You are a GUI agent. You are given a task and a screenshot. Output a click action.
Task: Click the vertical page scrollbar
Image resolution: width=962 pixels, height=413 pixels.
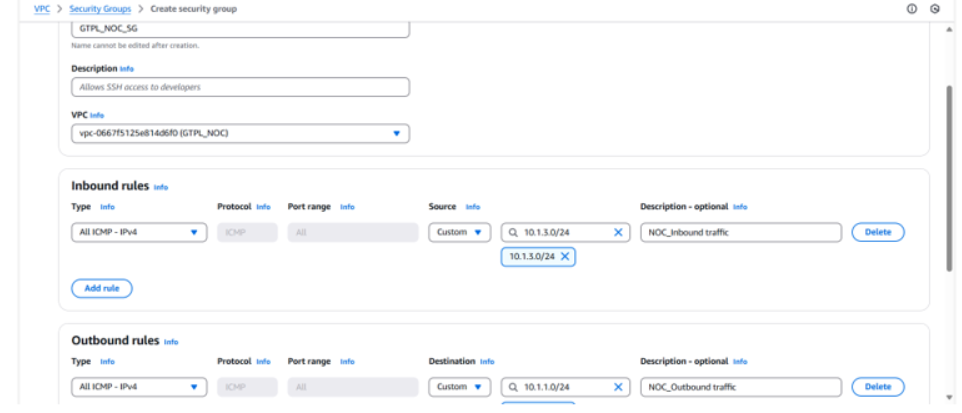click(949, 180)
